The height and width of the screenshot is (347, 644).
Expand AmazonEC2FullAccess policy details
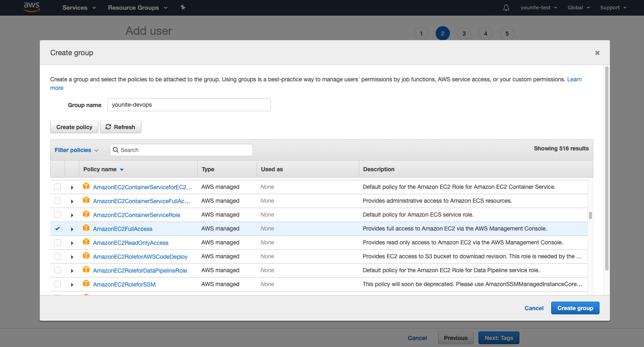(72, 229)
